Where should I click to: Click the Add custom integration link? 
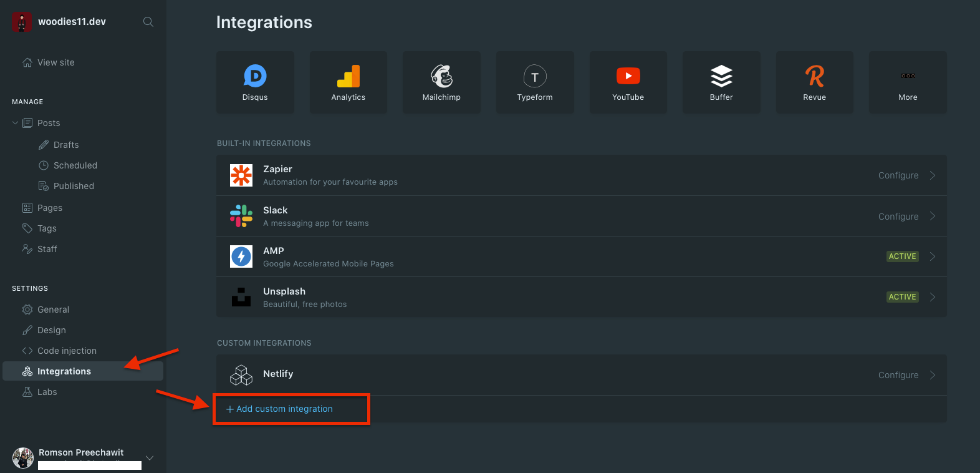(279, 409)
